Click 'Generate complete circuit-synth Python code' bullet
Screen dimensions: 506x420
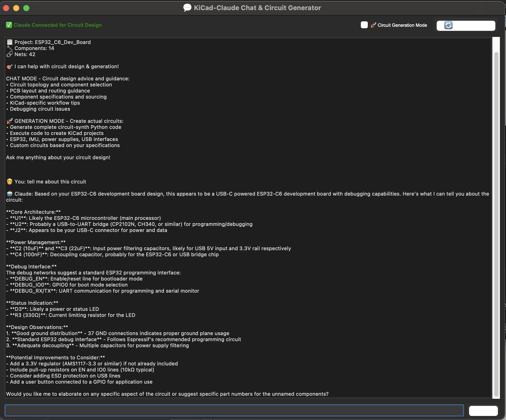64,127
